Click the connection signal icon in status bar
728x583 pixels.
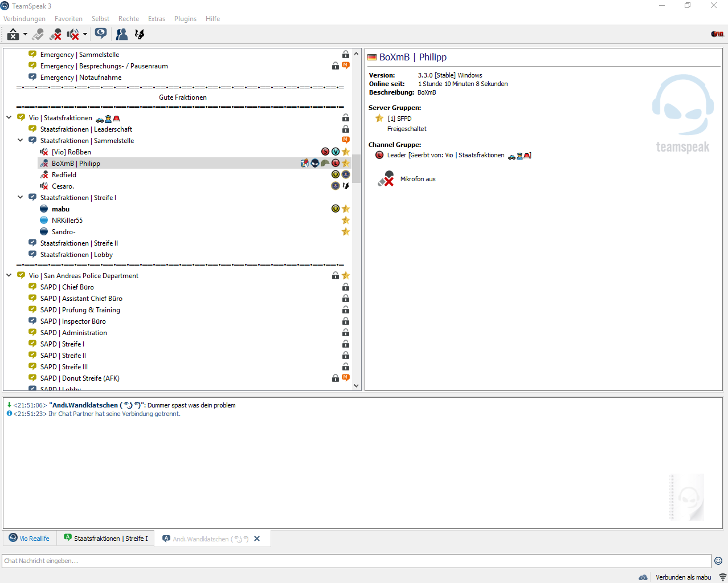(x=722, y=577)
